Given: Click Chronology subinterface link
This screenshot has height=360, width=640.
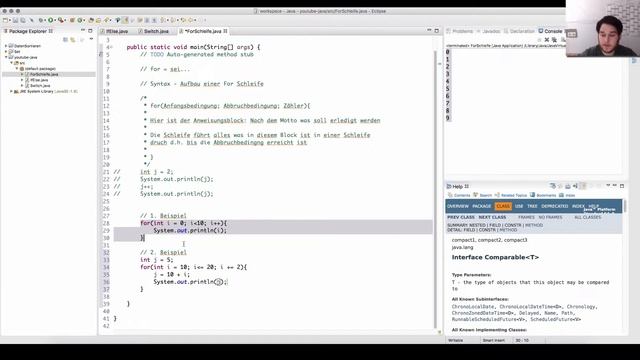Looking at the screenshot, I should pos(581,307).
